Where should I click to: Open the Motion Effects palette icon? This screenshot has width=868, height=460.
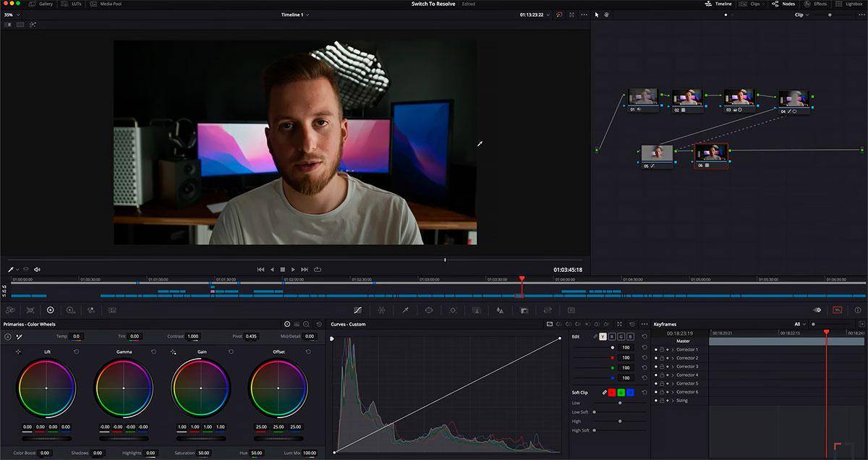click(x=112, y=310)
